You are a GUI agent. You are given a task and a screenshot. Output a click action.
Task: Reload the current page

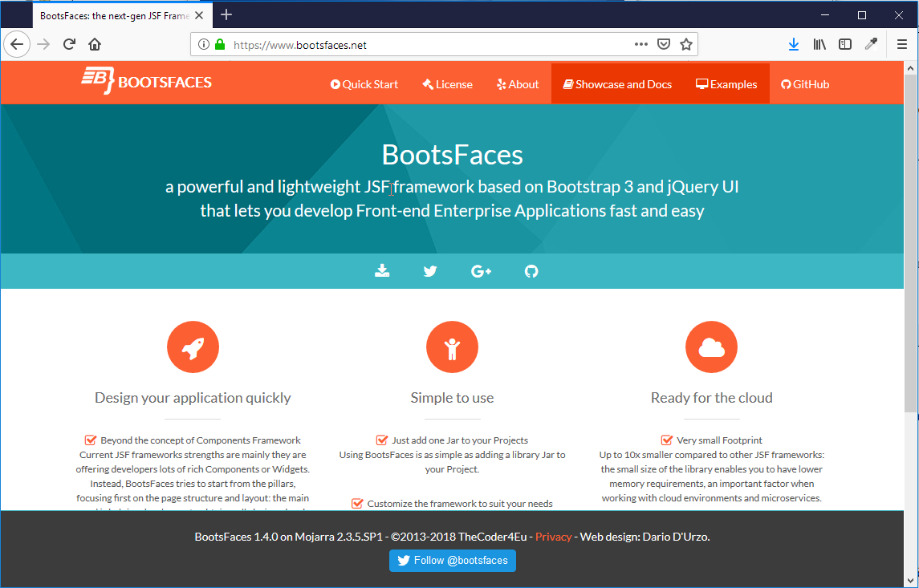69,44
